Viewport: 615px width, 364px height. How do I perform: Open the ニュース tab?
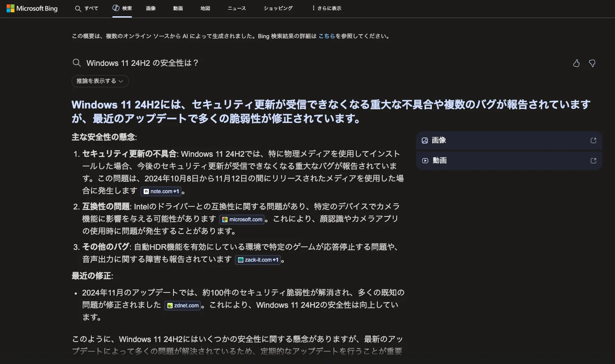coord(237,8)
